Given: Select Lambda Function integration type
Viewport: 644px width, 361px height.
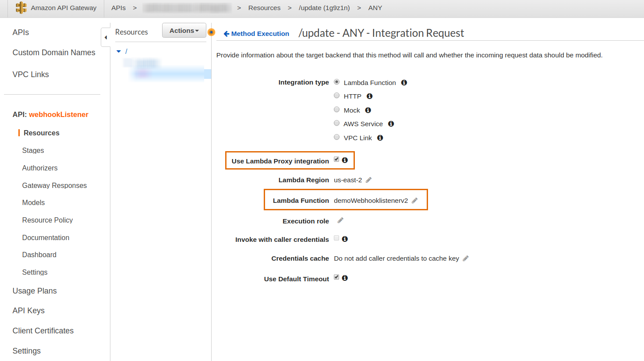Looking at the screenshot, I should tap(336, 82).
